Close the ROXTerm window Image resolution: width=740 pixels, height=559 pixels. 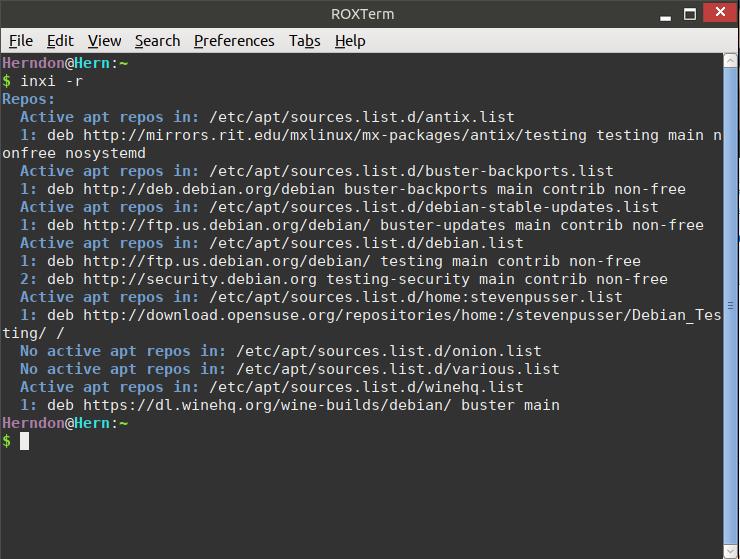click(x=720, y=12)
